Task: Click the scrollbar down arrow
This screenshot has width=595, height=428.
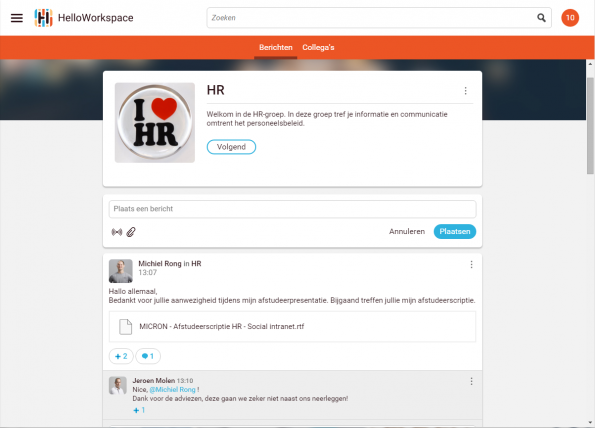Action: pyautogui.click(x=590, y=422)
